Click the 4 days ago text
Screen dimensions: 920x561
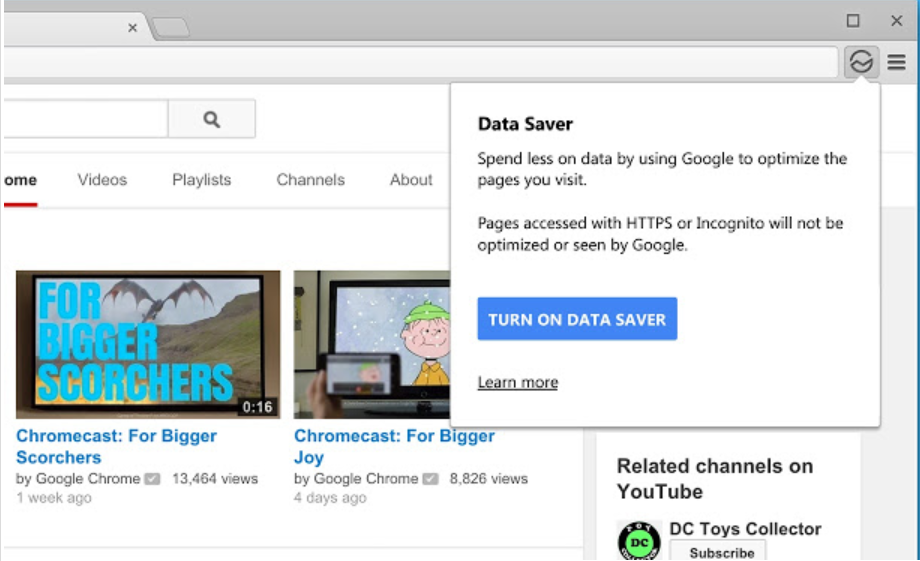coord(330,498)
